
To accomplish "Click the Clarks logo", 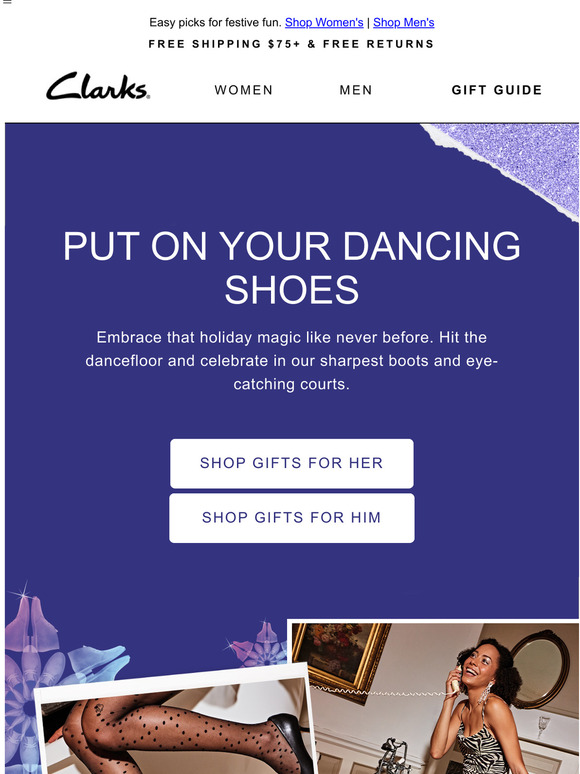I will pos(98,86).
